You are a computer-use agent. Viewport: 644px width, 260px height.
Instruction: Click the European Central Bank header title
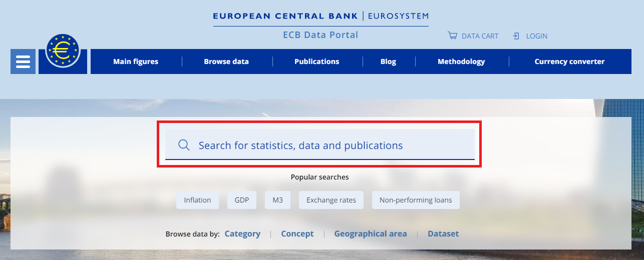[285, 16]
